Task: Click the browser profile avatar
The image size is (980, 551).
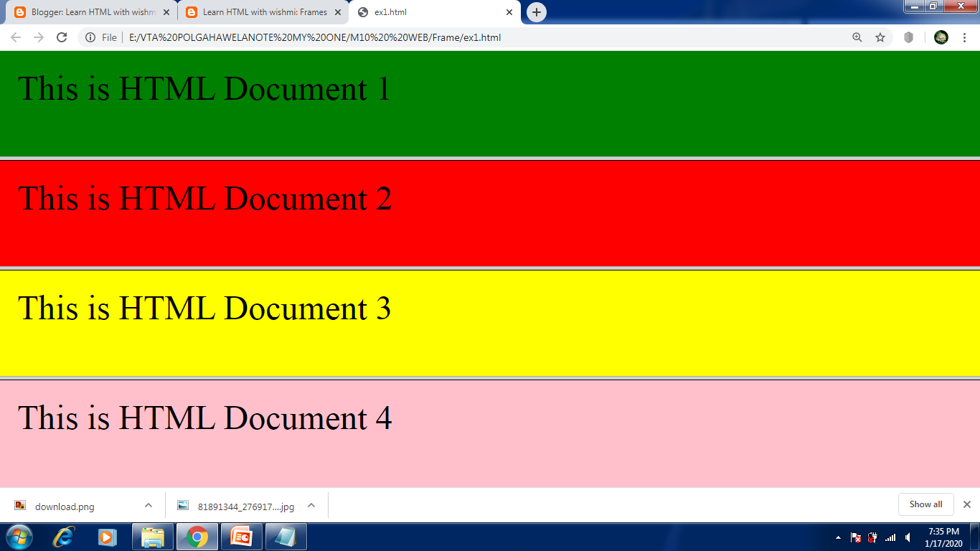Action: 940,37
